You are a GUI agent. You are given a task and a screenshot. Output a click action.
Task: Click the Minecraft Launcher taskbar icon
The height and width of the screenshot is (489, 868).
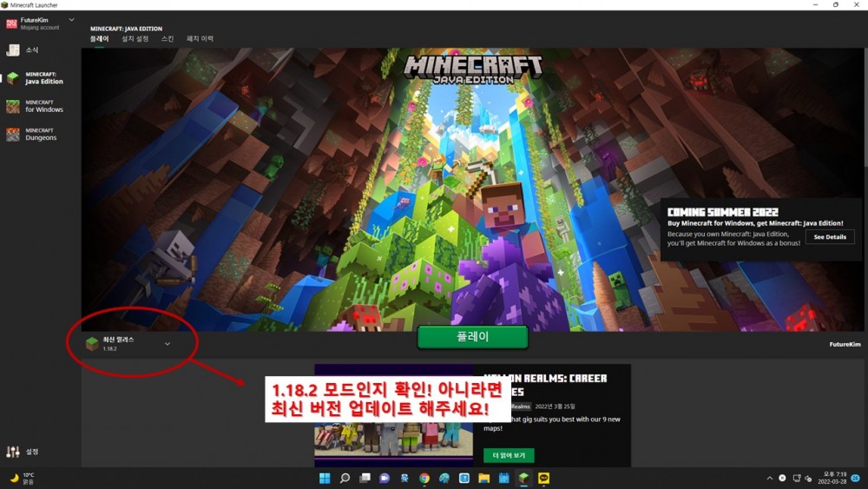click(523, 478)
